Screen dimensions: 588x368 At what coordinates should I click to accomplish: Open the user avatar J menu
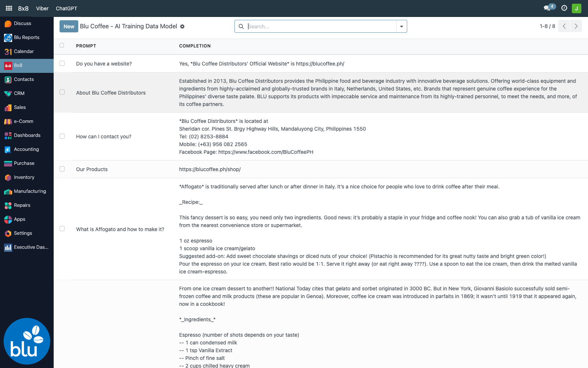click(x=577, y=8)
